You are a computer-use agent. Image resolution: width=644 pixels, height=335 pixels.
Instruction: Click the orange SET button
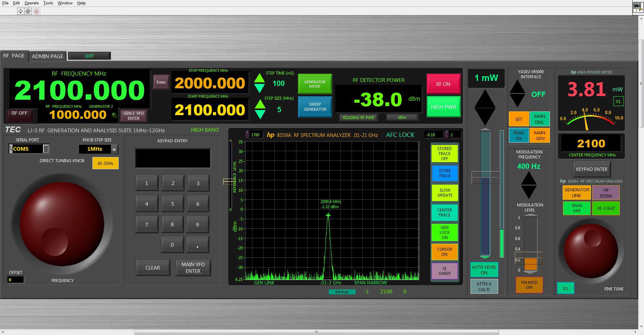pyautogui.click(x=519, y=119)
